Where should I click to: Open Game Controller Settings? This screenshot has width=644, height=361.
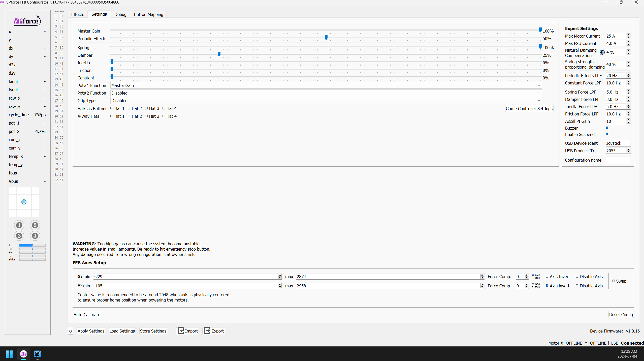pyautogui.click(x=529, y=108)
